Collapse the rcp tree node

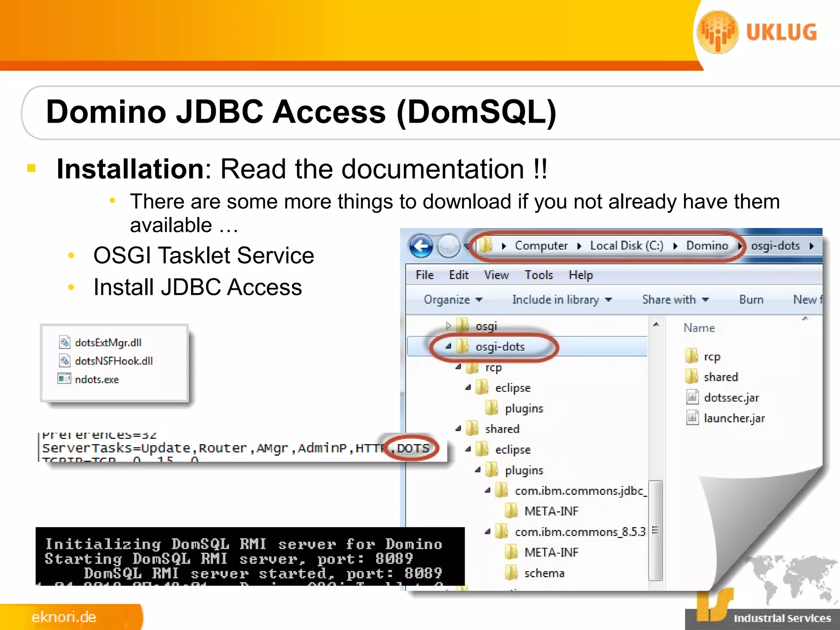point(458,367)
